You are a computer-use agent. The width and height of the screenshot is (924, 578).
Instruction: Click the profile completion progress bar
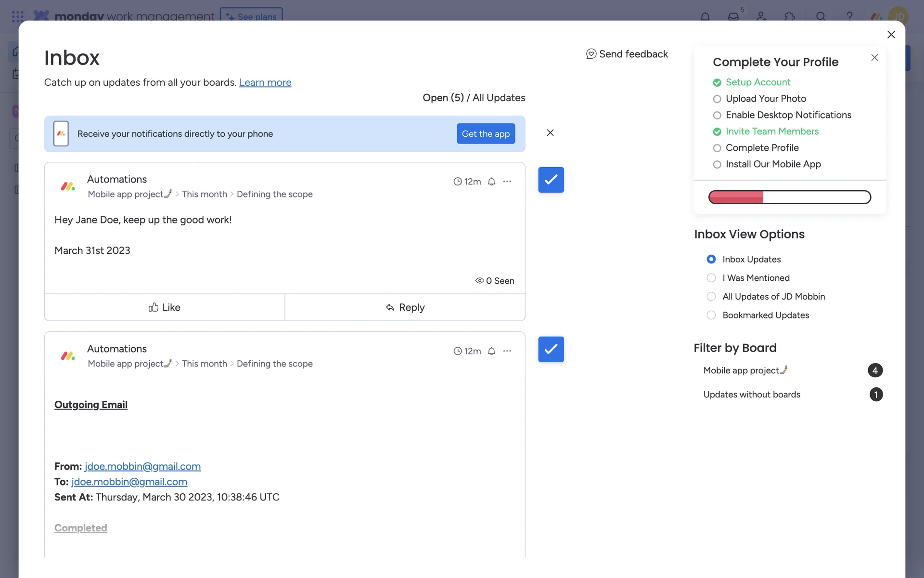[x=789, y=197]
